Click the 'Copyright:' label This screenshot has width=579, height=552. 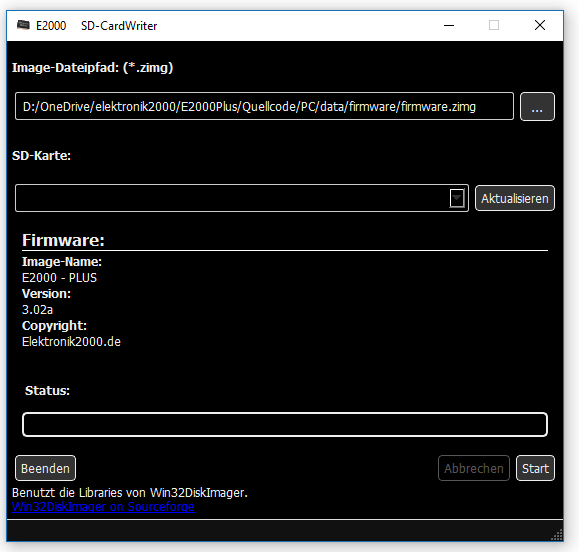click(x=54, y=326)
